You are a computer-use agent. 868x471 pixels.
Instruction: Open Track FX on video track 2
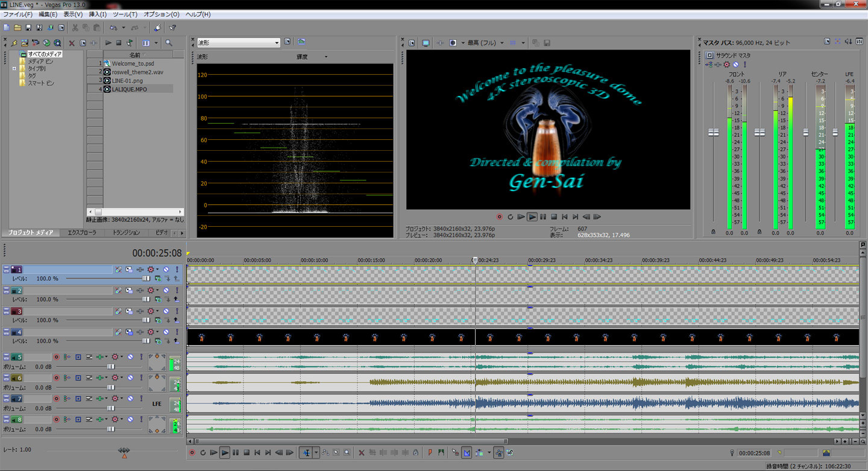140,290
